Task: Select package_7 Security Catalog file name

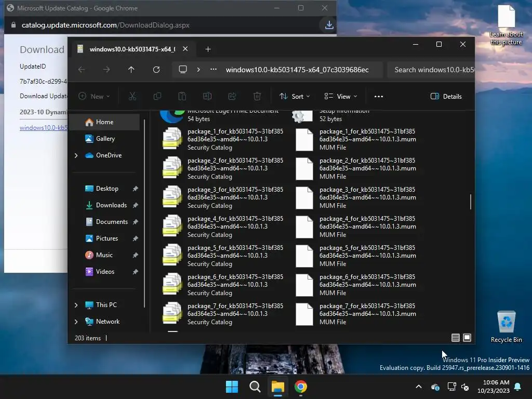Action: point(235,310)
